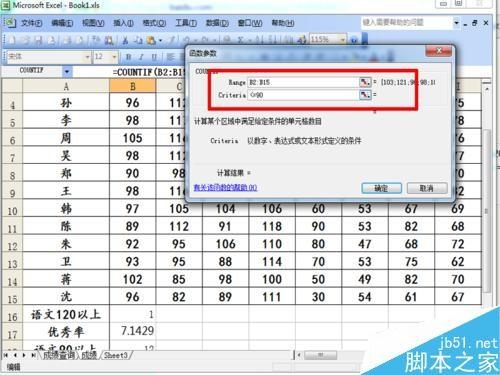Click inside the Criteria input field
Viewport: 500px width, 375px height.
pyautogui.click(x=303, y=95)
